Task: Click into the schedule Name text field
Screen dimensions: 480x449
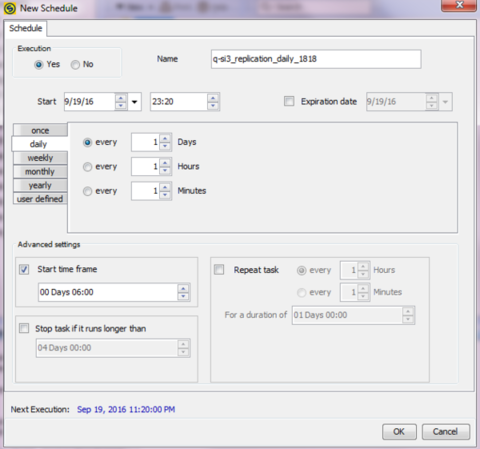Action: [316, 59]
